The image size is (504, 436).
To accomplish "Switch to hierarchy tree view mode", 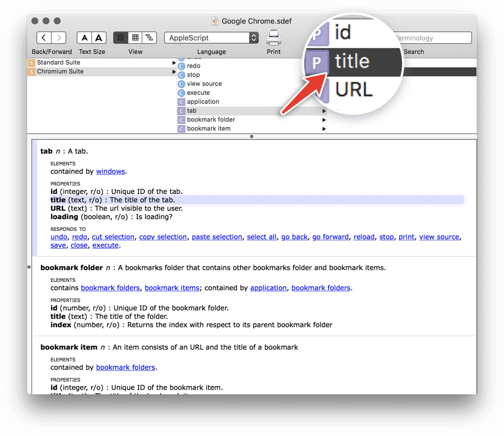I will [x=149, y=38].
